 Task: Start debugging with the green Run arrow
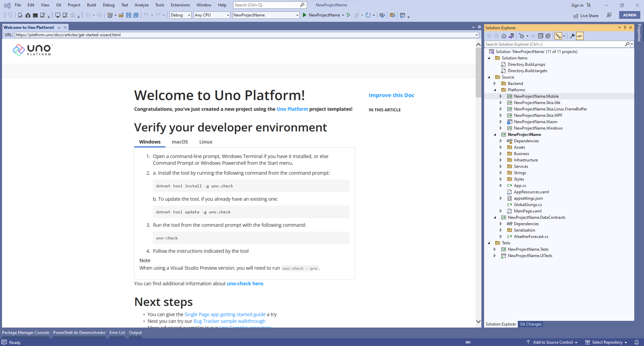304,15
